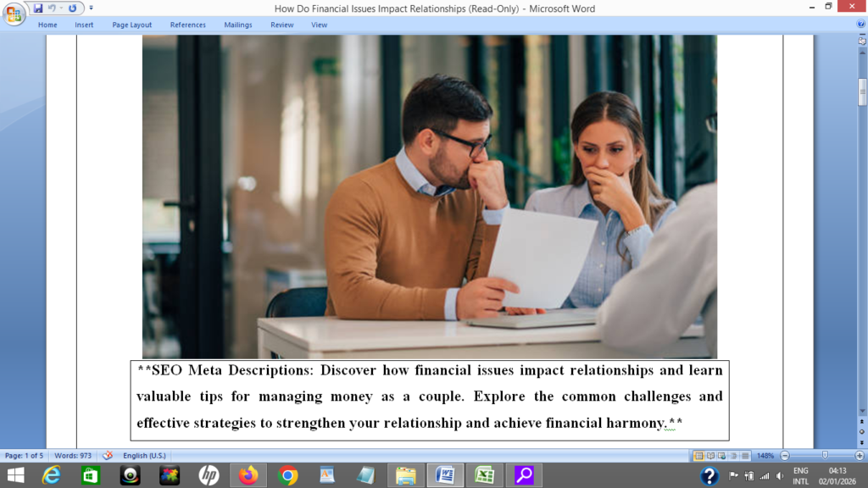This screenshot has width=868, height=488.
Task: Click the 148% zoom level button
Action: point(765,456)
